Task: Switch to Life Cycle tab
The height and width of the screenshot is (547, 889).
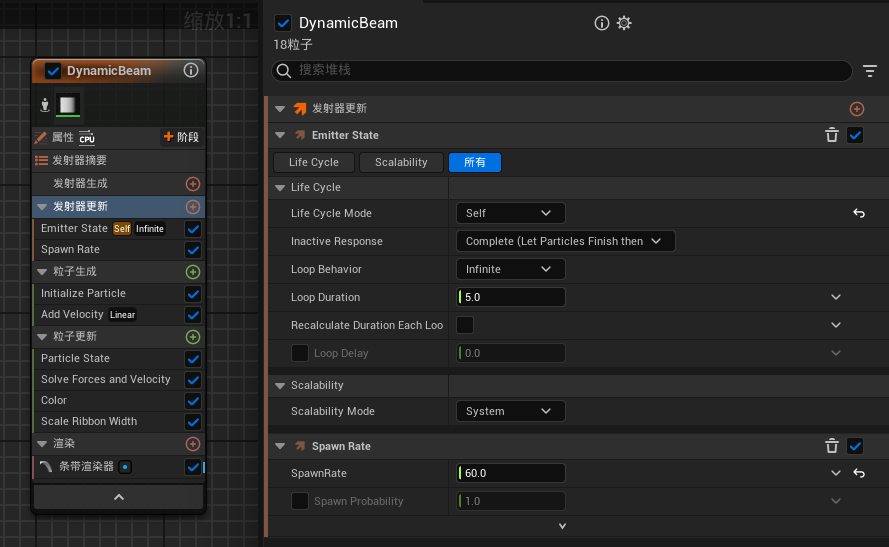Action: point(314,163)
